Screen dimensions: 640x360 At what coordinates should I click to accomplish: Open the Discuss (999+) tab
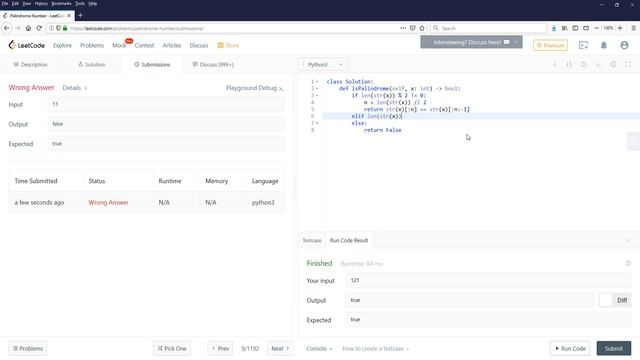[213, 64]
